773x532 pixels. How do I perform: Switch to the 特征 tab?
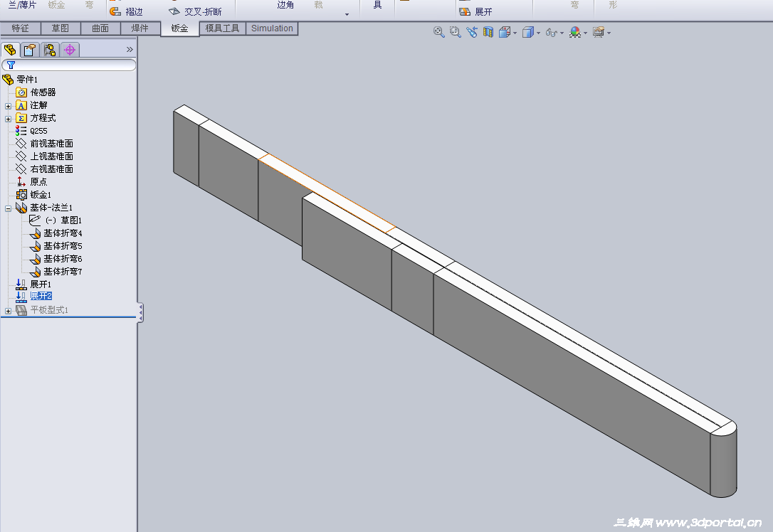coord(20,28)
